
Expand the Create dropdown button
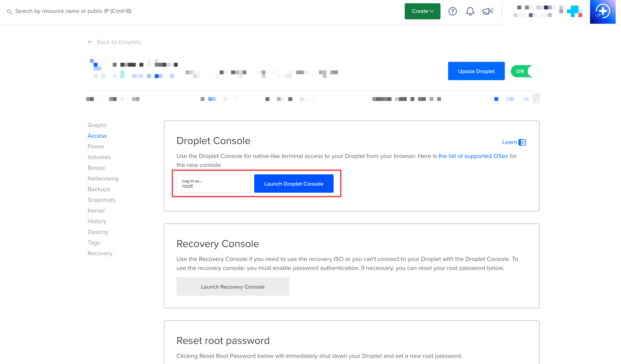tap(422, 11)
